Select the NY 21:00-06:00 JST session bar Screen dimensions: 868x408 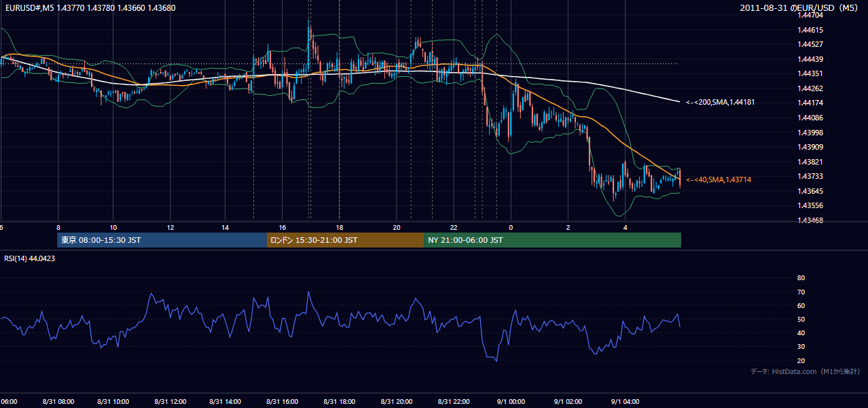tap(552, 240)
